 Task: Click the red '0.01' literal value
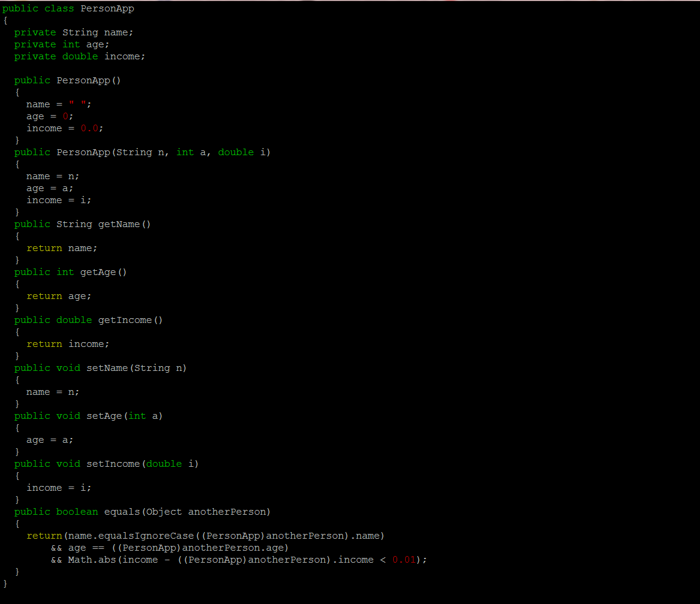point(404,560)
